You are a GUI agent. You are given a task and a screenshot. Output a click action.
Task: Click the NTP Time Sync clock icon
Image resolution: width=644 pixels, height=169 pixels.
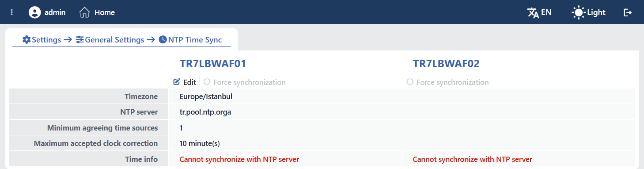coord(163,40)
